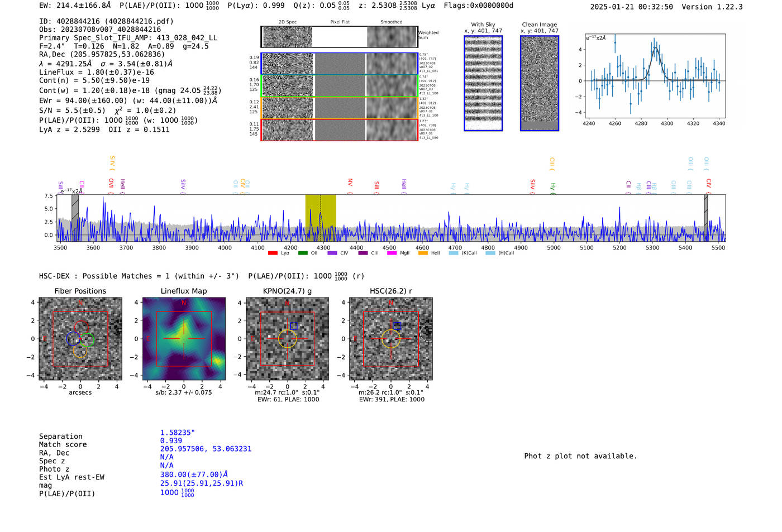Click the hatched gray band near 3550
This screenshot has height=532, width=782.
coord(75,218)
